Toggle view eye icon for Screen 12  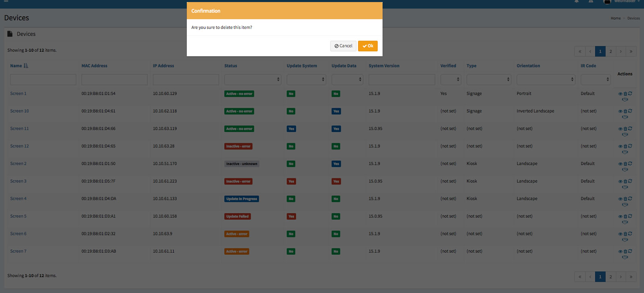tap(620, 147)
